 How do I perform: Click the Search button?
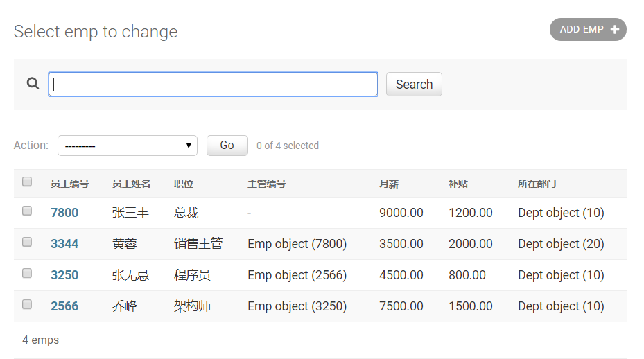(x=414, y=85)
